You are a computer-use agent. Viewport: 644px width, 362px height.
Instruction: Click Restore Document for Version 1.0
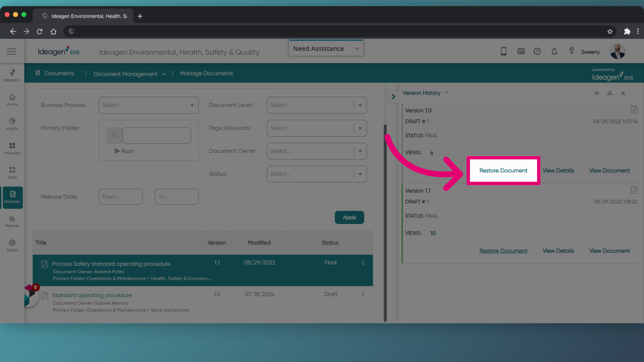tap(503, 170)
